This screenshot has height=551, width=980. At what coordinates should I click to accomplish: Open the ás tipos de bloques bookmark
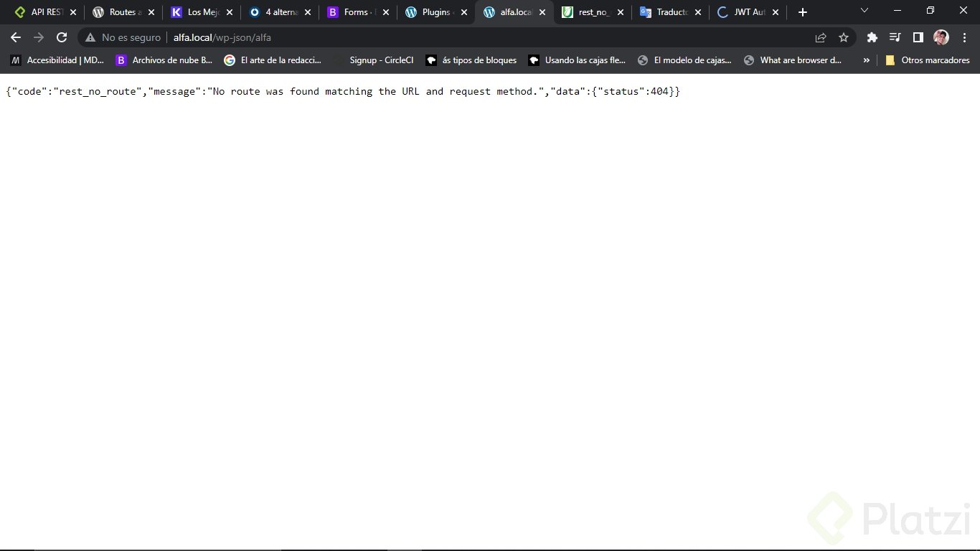pos(472,60)
